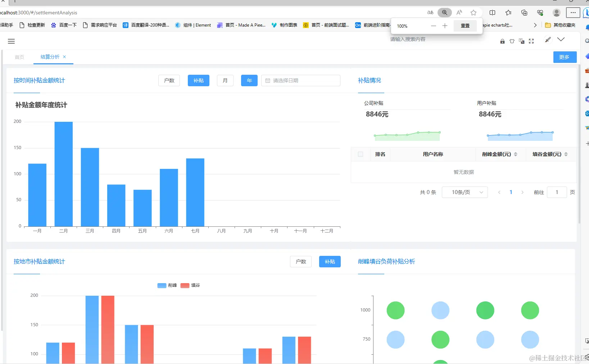Open browser settings and more menu

point(573,13)
